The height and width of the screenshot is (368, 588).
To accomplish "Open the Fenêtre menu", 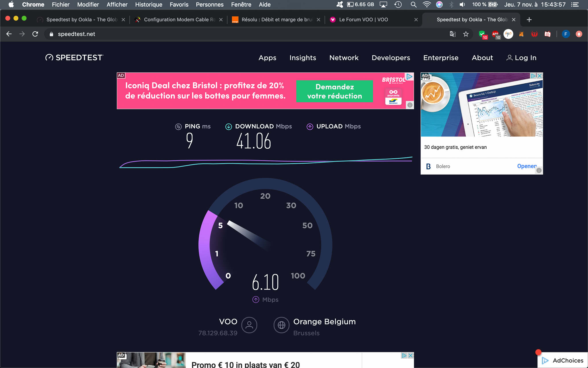I will [x=241, y=4].
